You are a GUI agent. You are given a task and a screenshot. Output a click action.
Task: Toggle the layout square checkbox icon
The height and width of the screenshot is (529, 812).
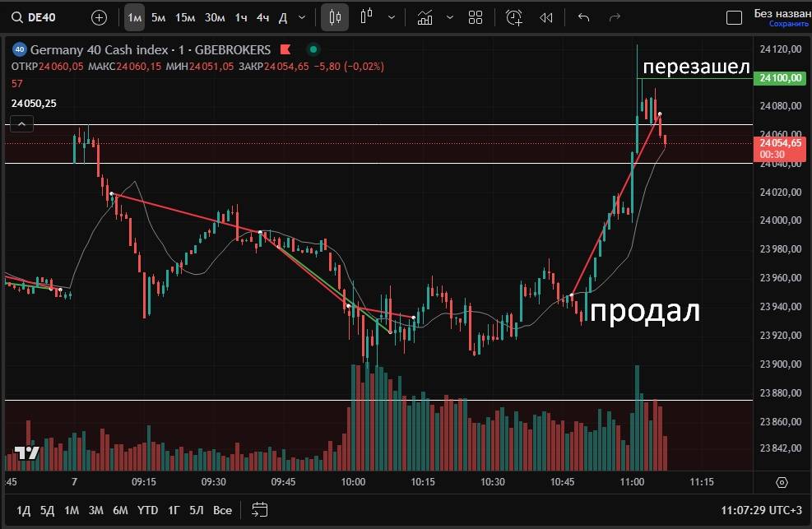point(734,17)
